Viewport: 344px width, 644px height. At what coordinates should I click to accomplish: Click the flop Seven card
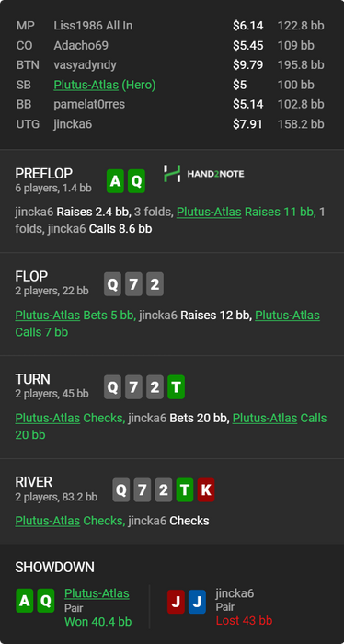pos(133,284)
